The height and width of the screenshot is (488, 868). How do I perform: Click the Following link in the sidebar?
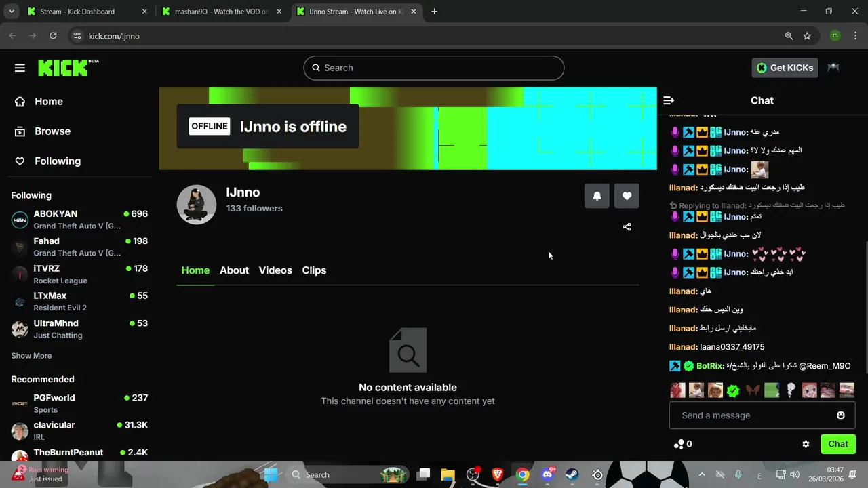[58, 161]
